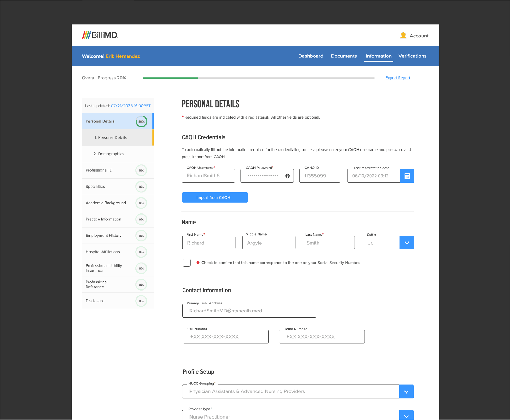Click the Professional ID 0% progress circle

click(141, 170)
